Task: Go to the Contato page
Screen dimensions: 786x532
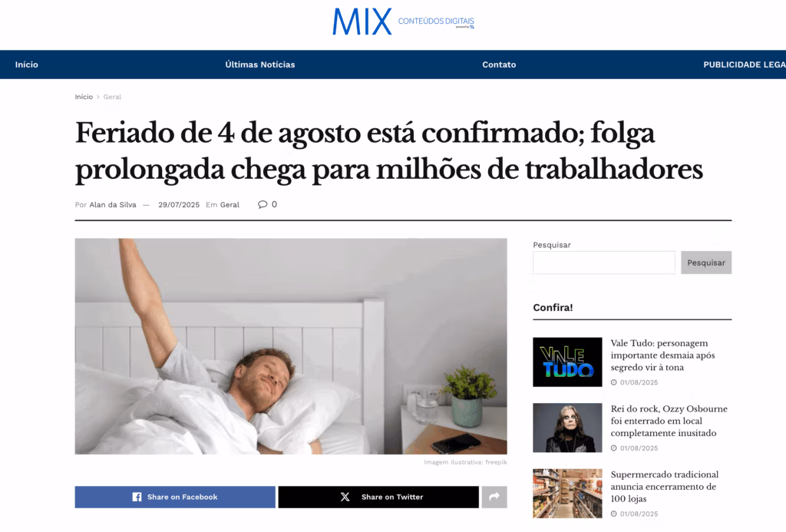Action: [499, 64]
